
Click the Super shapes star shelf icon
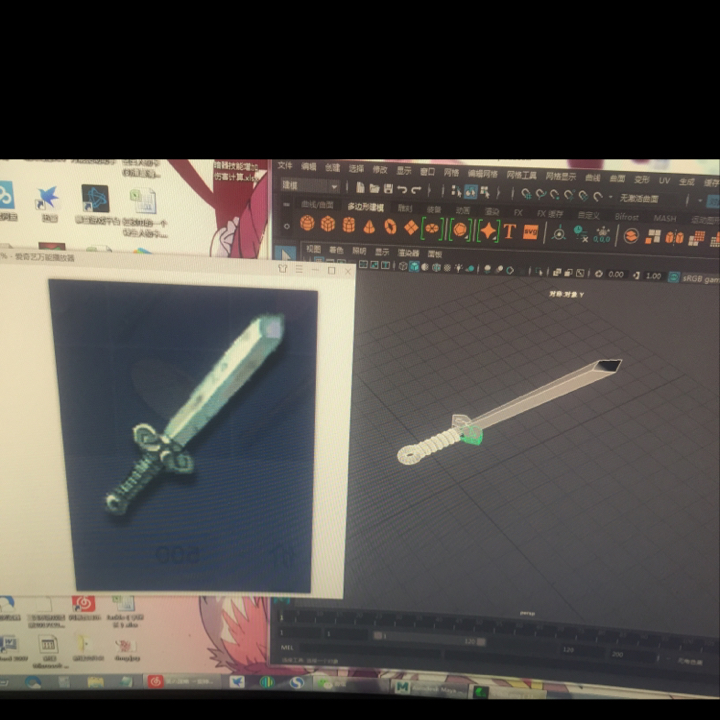coord(488,231)
